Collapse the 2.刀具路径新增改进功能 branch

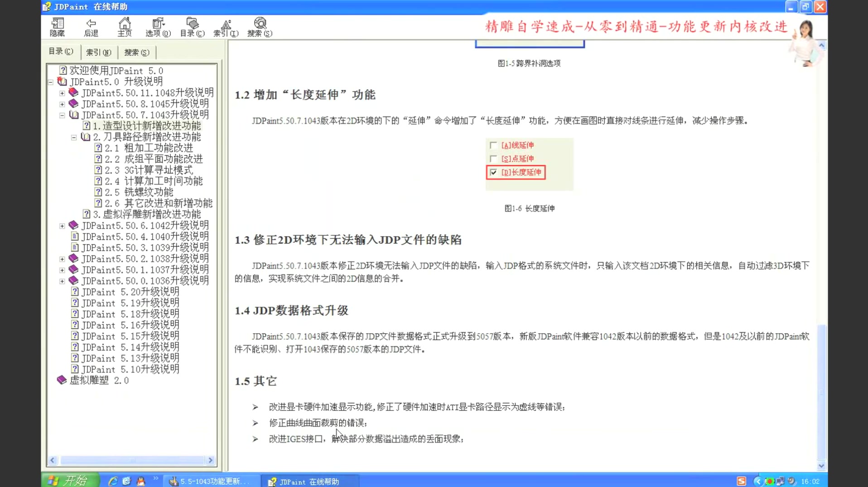point(74,137)
